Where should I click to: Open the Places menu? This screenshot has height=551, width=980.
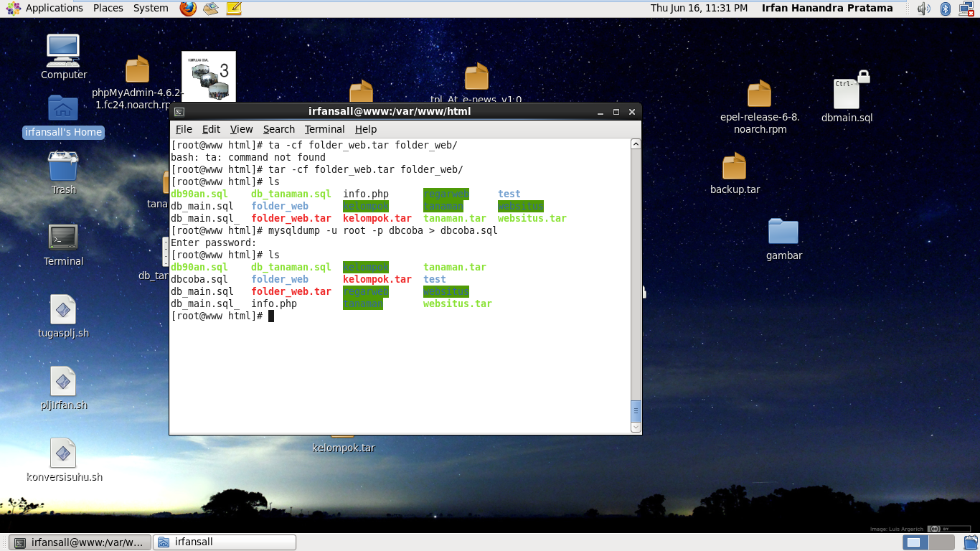(x=108, y=8)
